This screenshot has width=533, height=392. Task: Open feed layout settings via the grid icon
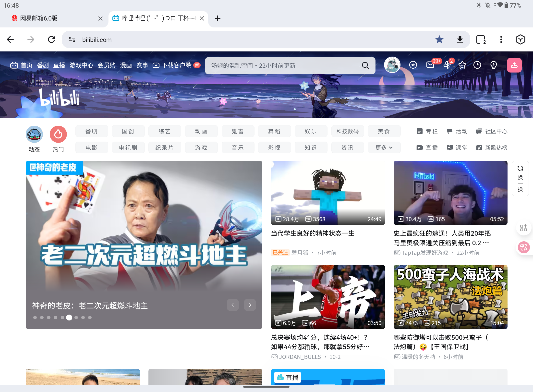[524, 228]
